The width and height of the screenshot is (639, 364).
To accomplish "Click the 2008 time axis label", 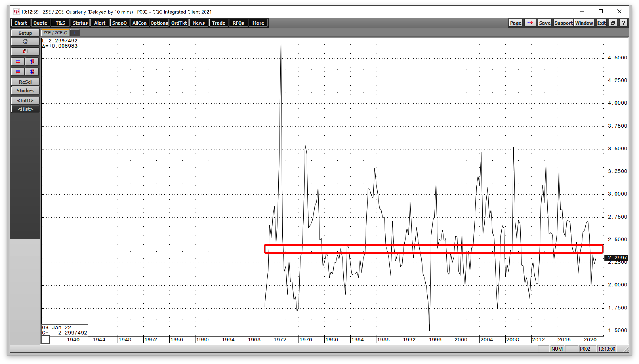I will (x=512, y=340).
